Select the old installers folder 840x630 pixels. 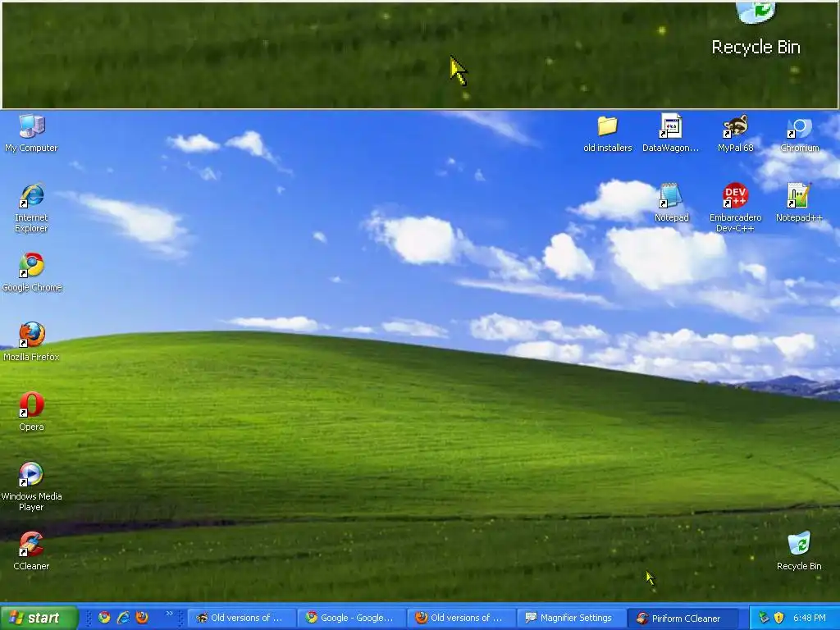[608, 134]
